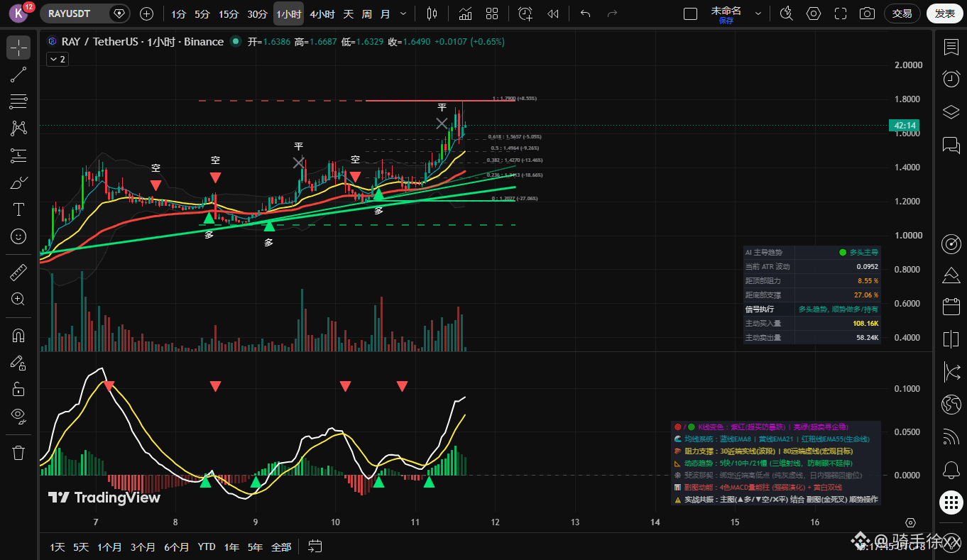Select the Fibonacci retracement tool
This screenshot has width=967, height=560.
coord(18,101)
